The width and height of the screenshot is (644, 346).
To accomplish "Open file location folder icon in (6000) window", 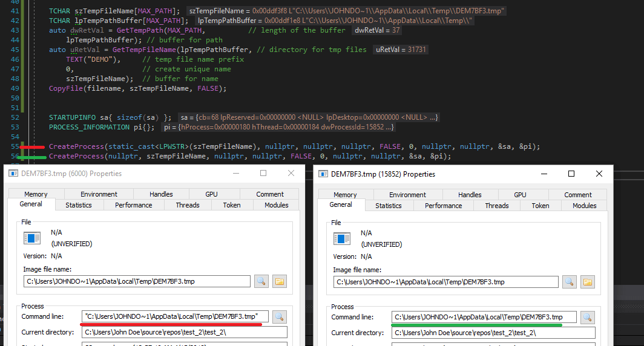I will pos(279,281).
